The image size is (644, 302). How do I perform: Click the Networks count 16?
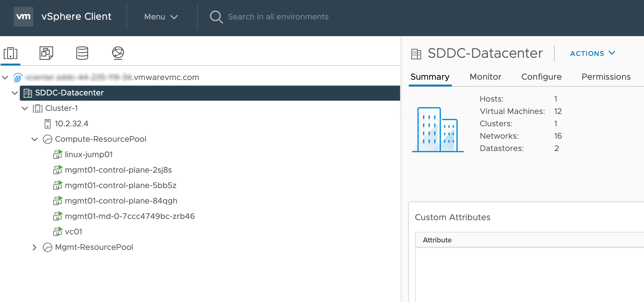(x=558, y=136)
